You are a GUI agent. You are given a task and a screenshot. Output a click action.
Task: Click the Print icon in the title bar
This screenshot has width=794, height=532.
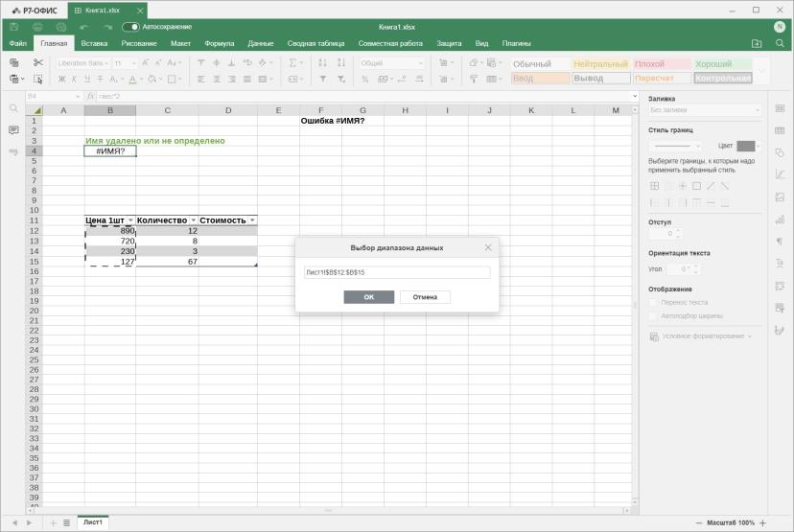37,27
